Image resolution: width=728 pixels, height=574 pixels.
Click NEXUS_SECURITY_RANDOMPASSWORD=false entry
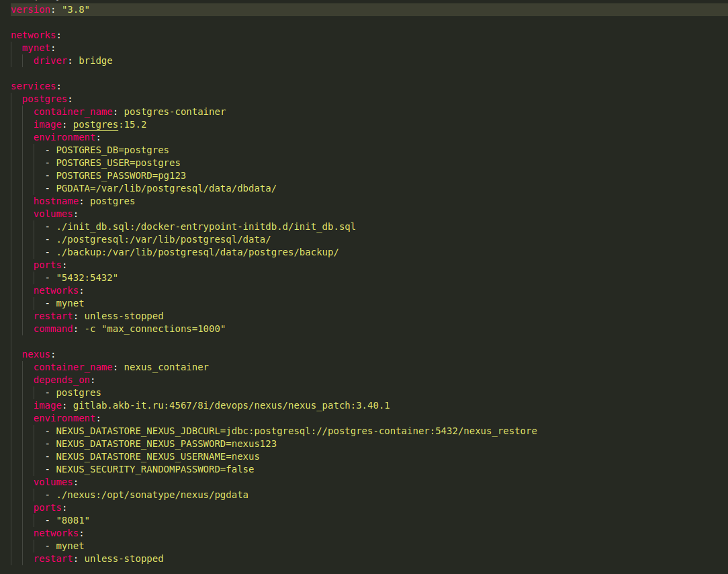(155, 469)
